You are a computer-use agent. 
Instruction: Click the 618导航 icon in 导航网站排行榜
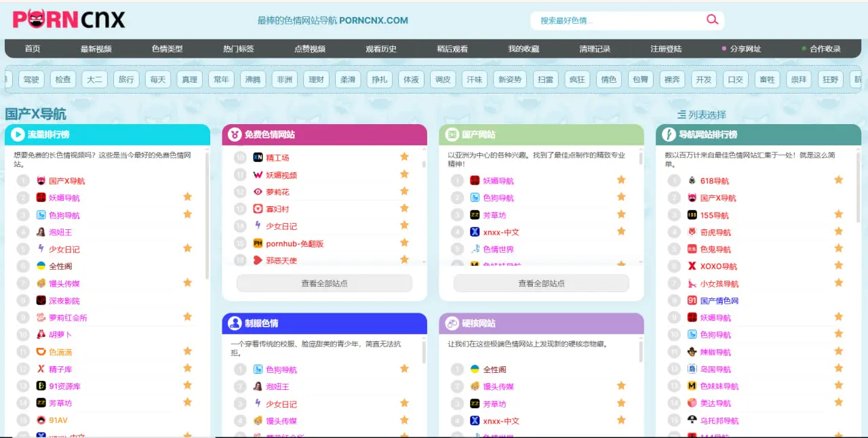(692, 180)
